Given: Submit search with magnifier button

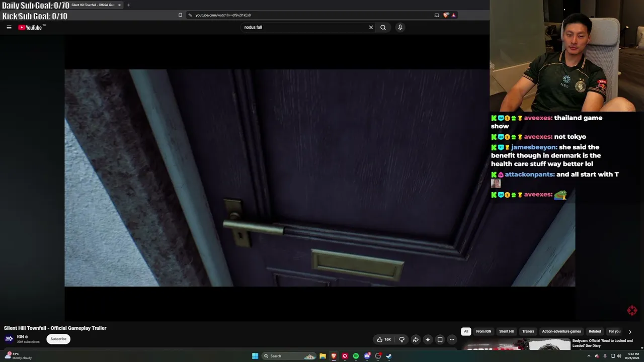Looking at the screenshot, I should point(383,28).
